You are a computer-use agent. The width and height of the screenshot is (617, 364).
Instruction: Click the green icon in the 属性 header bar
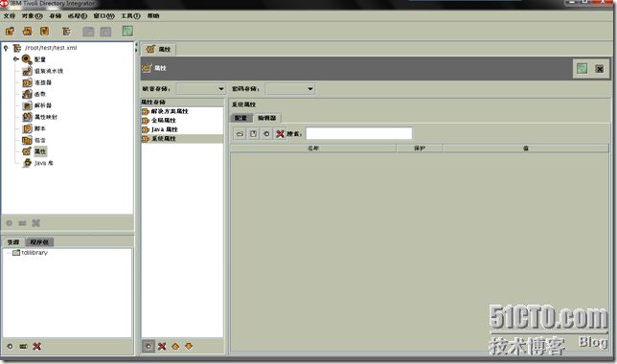pos(582,68)
